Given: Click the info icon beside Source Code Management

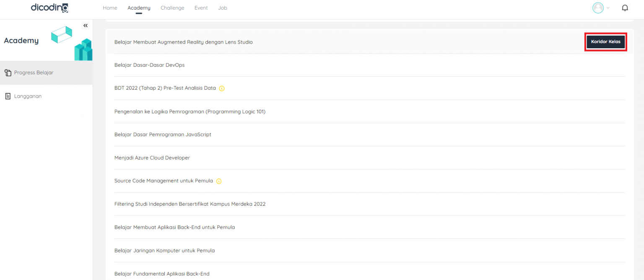Looking at the screenshot, I should click(x=218, y=181).
